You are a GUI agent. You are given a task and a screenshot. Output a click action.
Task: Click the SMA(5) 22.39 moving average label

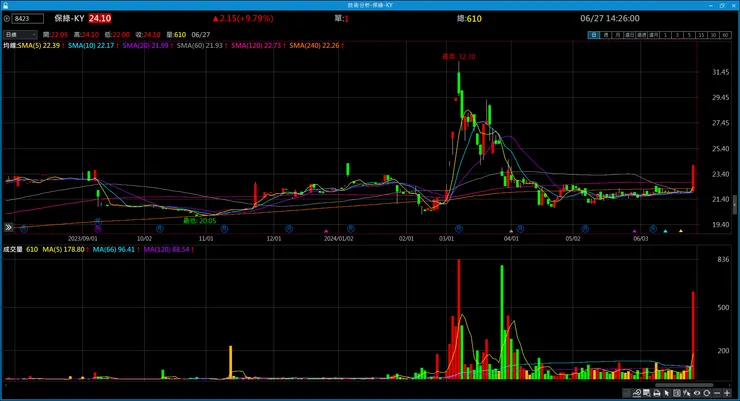coord(39,45)
